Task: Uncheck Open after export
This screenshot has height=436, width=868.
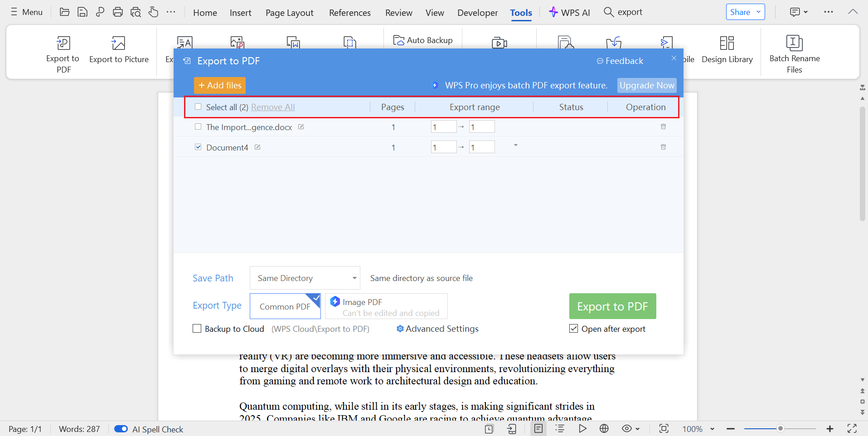Action: click(574, 329)
